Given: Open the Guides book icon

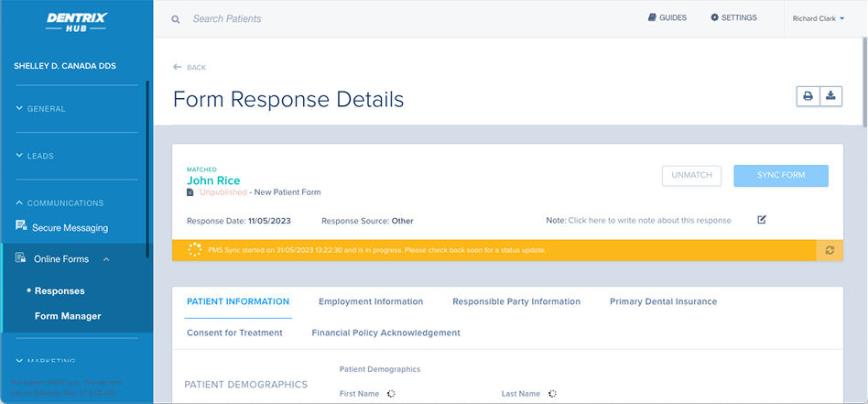Looking at the screenshot, I should [652, 17].
